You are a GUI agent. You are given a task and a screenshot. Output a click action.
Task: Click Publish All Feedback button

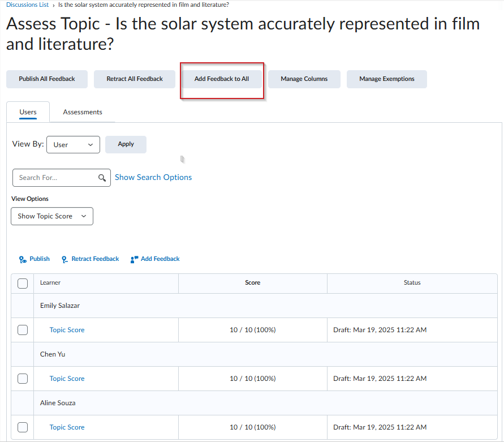coord(47,79)
